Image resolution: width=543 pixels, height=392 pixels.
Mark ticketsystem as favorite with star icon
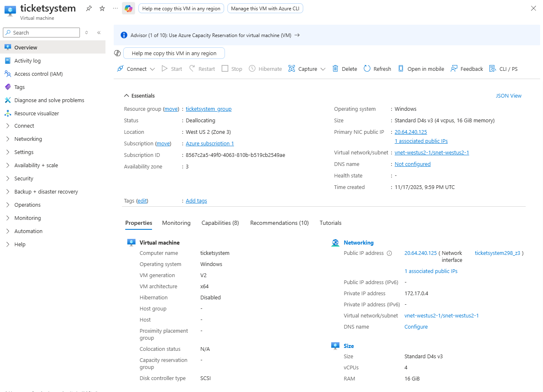pos(102,8)
